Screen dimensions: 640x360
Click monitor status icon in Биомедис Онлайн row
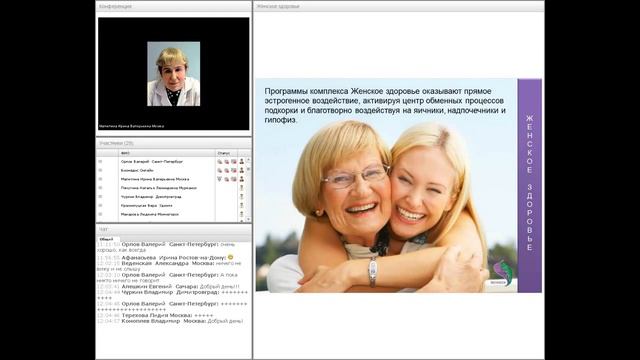(233, 171)
